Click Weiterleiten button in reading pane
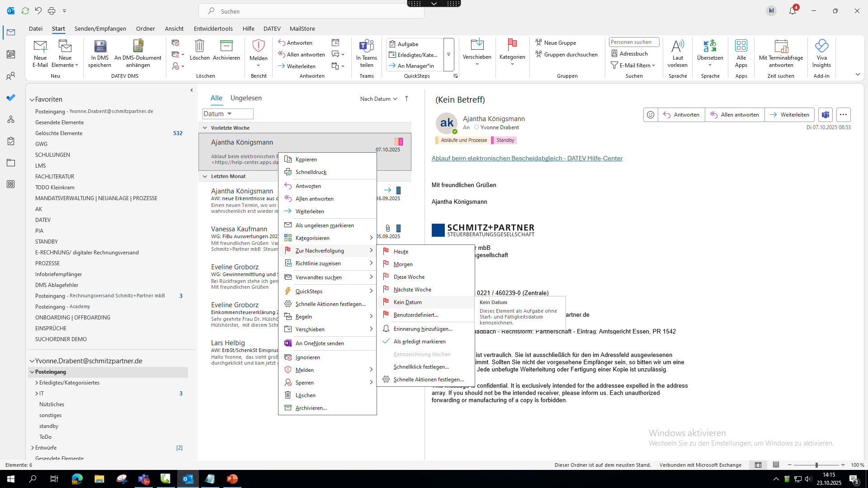 789,115
